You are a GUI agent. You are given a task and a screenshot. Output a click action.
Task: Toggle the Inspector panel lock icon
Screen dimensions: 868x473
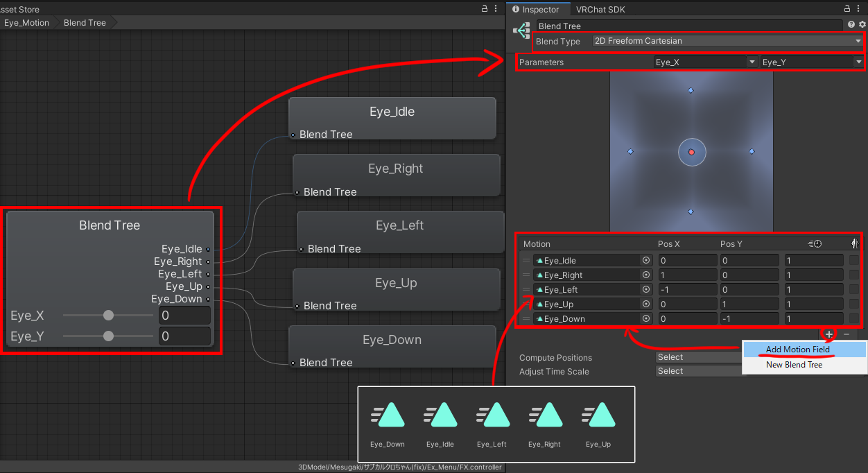coord(847,9)
